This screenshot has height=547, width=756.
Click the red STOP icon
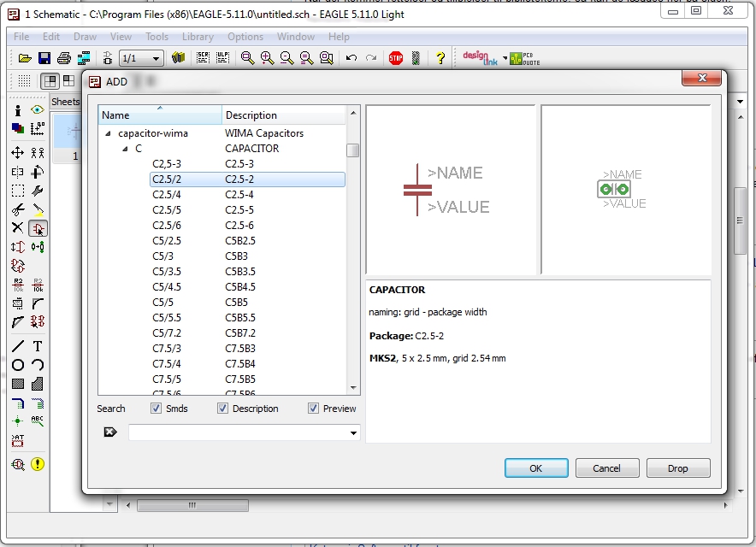395,58
